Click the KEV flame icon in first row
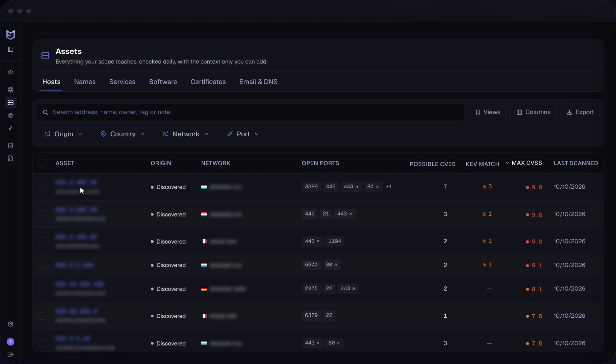 pyautogui.click(x=484, y=187)
